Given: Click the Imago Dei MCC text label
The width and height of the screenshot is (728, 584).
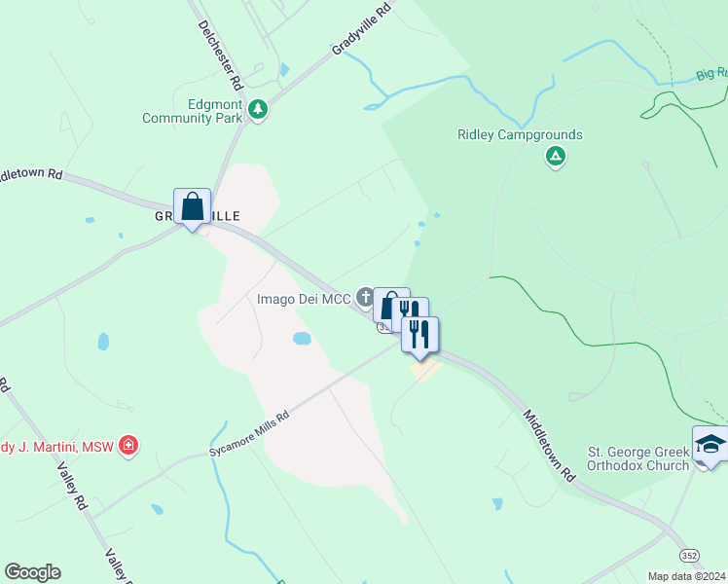Looking at the screenshot, I should pyautogui.click(x=304, y=300).
